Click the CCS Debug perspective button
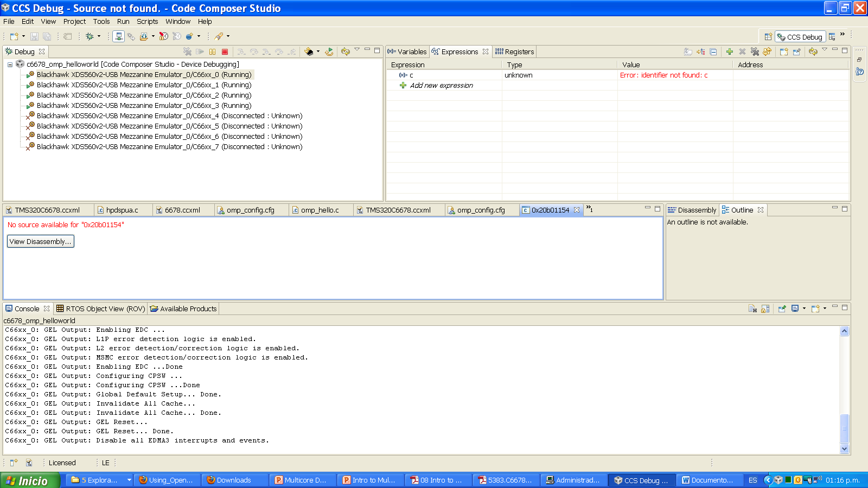Image resolution: width=868 pixels, height=488 pixels. [x=800, y=37]
